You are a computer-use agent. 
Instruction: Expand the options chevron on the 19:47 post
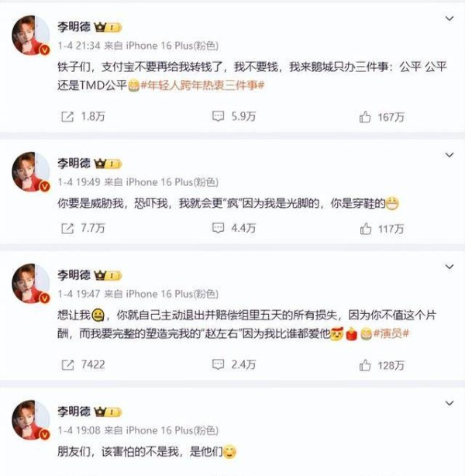449,267
